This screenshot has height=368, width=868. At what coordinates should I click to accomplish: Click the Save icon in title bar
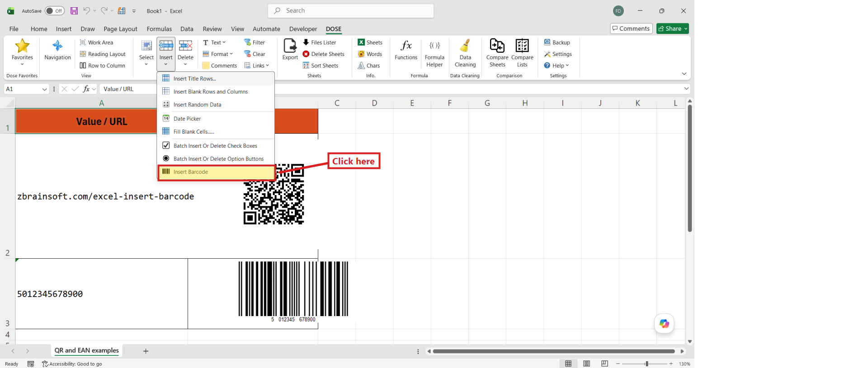point(74,11)
